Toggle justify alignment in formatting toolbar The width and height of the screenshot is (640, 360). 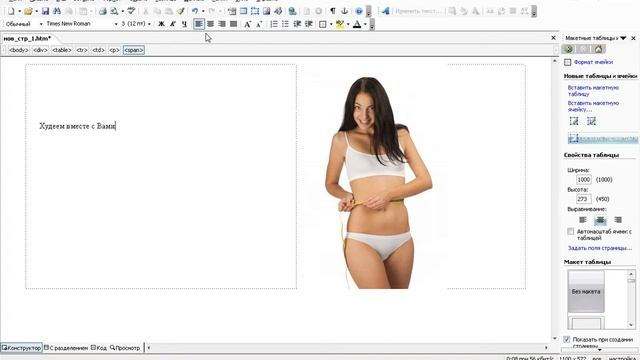click(x=233, y=24)
